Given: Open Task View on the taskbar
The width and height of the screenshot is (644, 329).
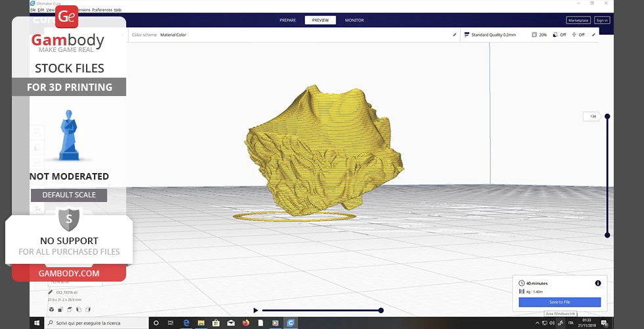Looking at the screenshot, I should tap(170, 323).
